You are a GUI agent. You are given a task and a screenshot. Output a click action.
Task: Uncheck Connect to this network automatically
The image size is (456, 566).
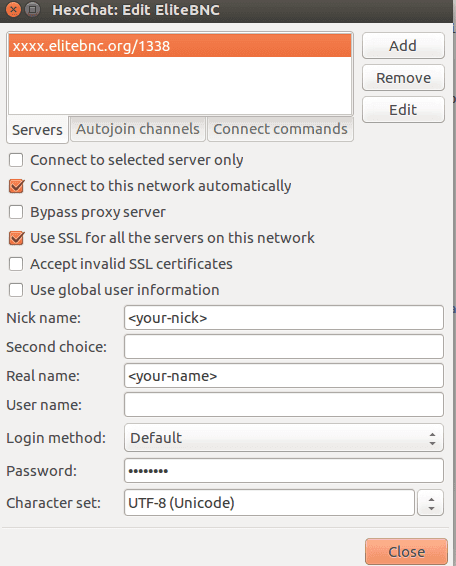16,186
